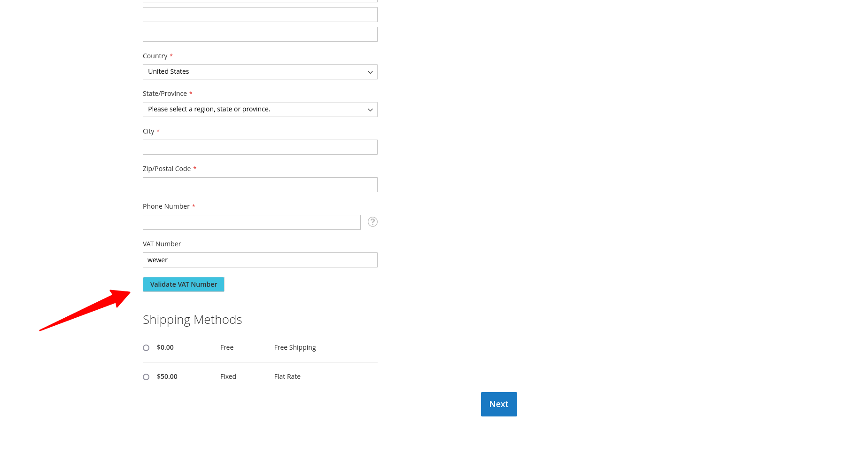This screenshot has height=455, width=868.
Task: Click the Shipping Methods heading
Action: [x=193, y=320]
